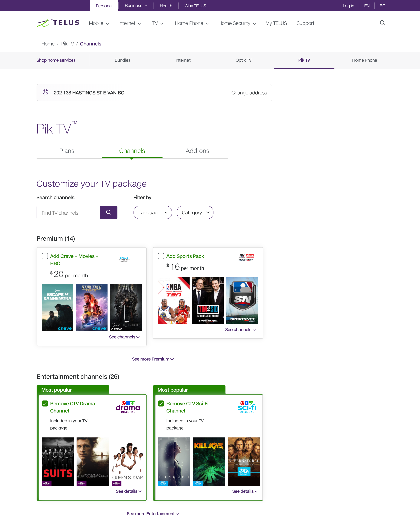The height and width of the screenshot is (520, 420).
Task: Select the Pik TV section tab
Action: (x=304, y=60)
